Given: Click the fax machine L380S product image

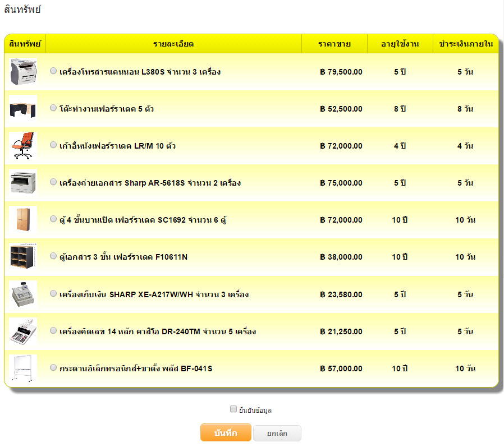Looking at the screenshot, I should pos(23,72).
